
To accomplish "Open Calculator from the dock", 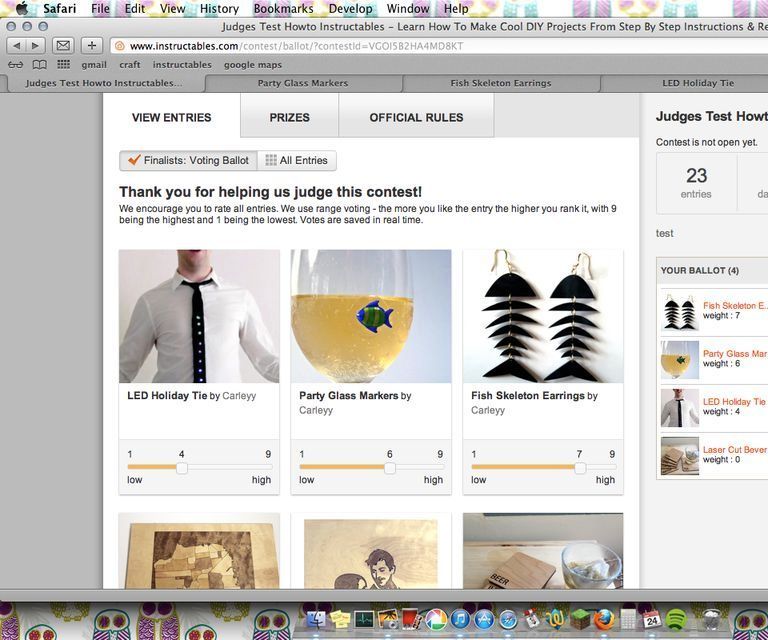I will pos(628,620).
